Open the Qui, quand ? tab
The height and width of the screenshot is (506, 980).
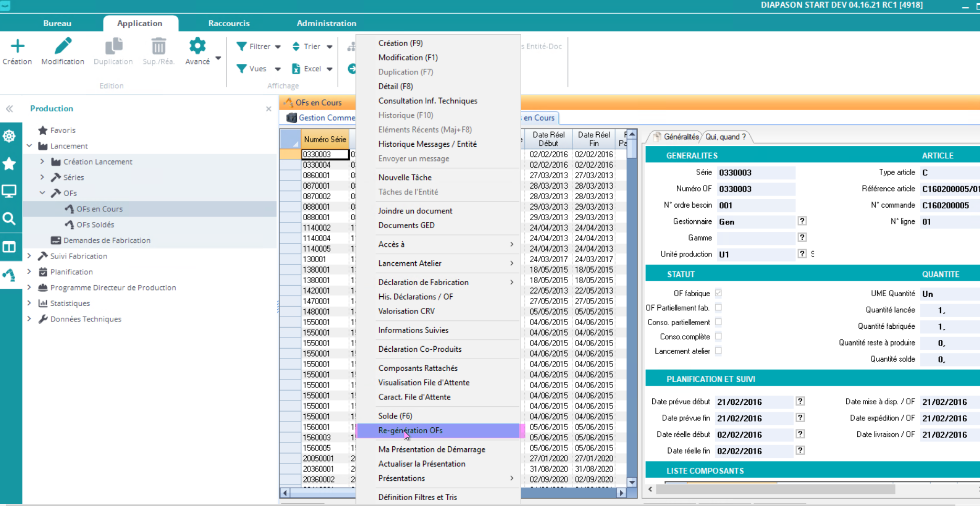pos(725,137)
